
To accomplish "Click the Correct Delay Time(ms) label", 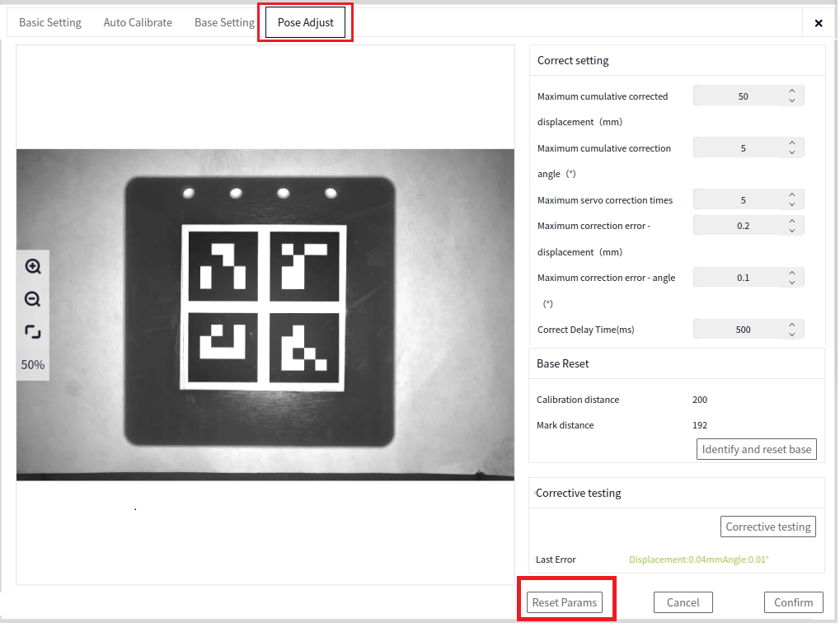I will pyautogui.click(x=585, y=330).
